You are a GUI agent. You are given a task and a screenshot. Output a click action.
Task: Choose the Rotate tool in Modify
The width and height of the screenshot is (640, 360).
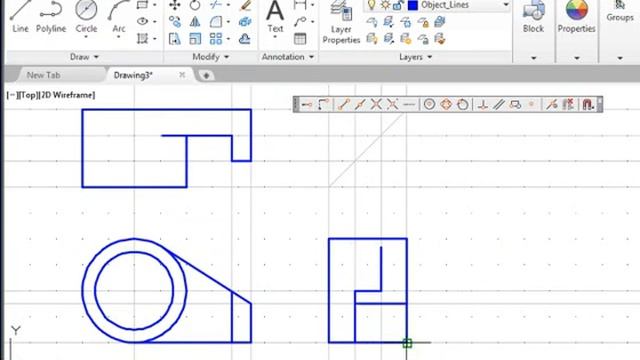pos(195,5)
